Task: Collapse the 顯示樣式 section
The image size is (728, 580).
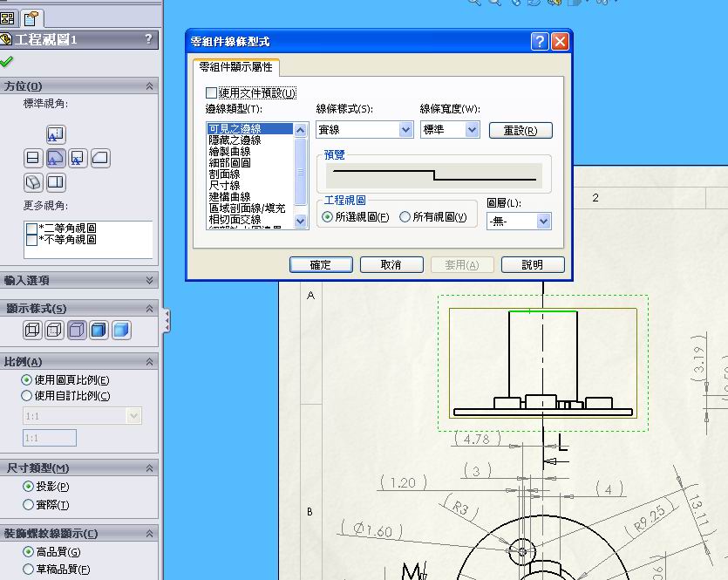Action: tap(149, 309)
